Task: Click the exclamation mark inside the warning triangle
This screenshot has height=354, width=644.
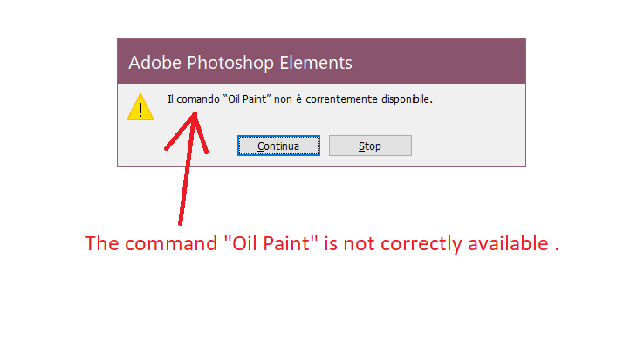Action: click(x=140, y=110)
